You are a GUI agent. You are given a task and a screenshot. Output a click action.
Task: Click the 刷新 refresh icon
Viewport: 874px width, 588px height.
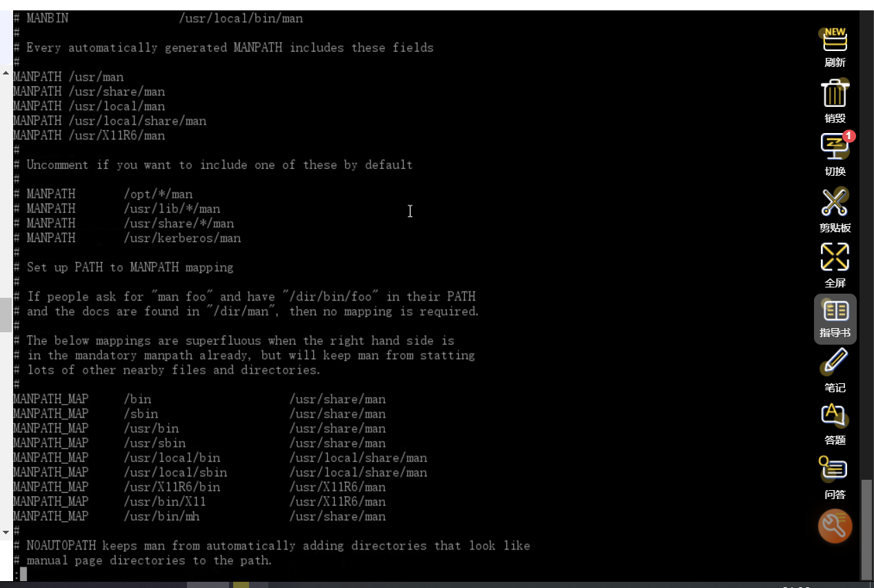835,47
